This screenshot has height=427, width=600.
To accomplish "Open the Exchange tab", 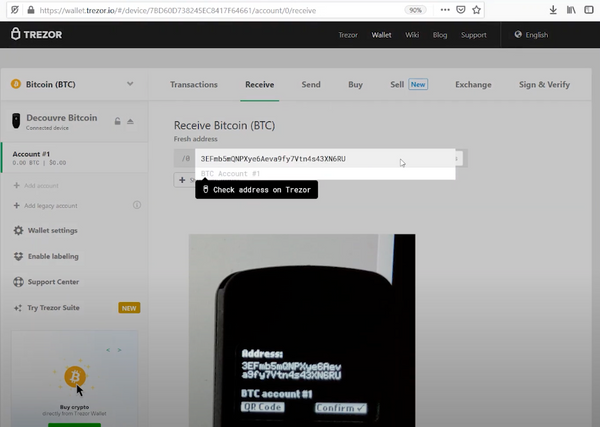I will 473,84.
